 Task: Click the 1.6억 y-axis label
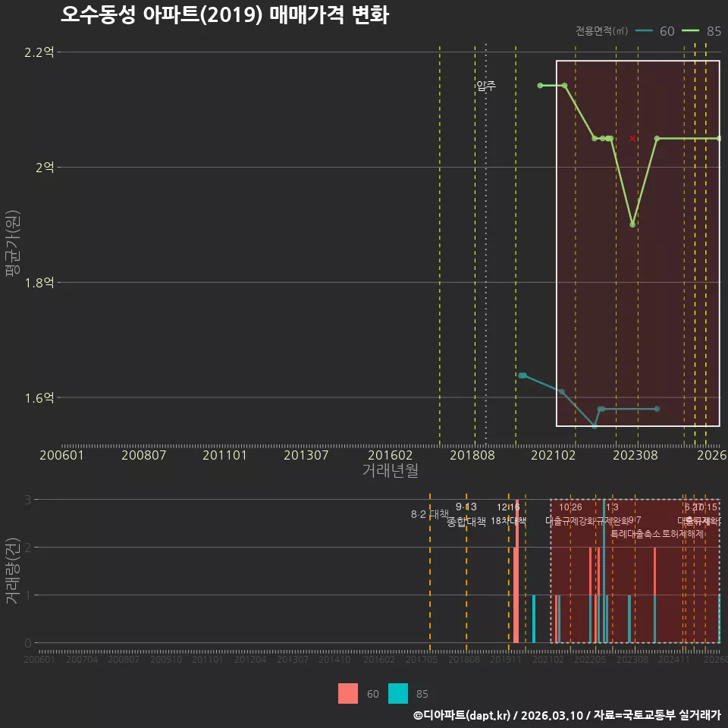pos(39,397)
